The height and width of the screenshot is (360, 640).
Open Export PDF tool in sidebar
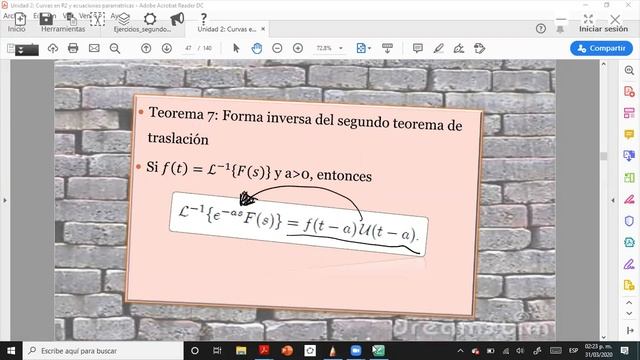629,91
